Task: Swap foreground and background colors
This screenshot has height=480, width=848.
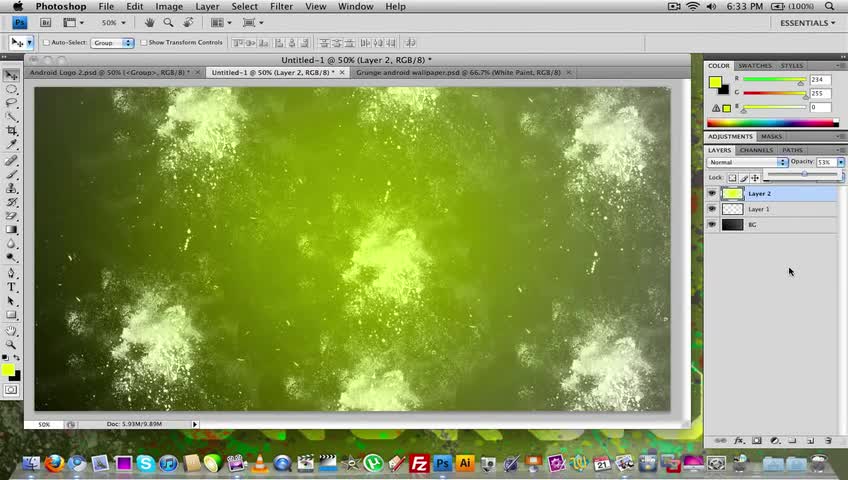Action: tap(17, 358)
